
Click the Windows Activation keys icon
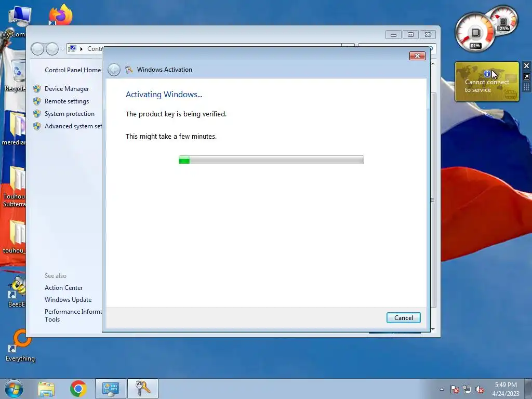coord(129,70)
